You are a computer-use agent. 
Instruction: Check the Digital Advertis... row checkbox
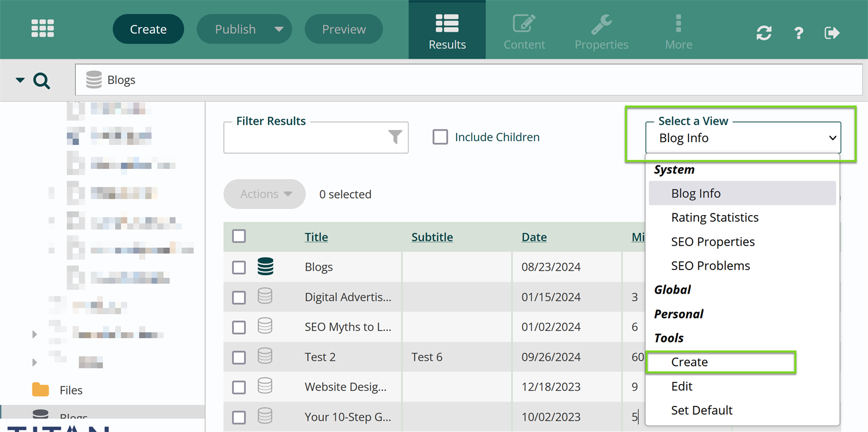pyautogui.click(x=239, y=297)
